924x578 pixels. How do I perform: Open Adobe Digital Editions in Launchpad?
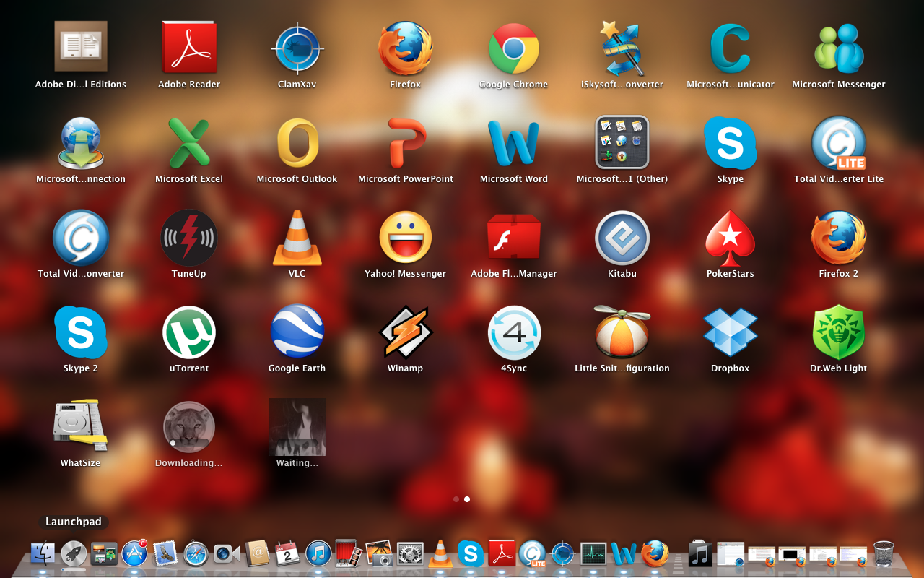tap(81, 47)
